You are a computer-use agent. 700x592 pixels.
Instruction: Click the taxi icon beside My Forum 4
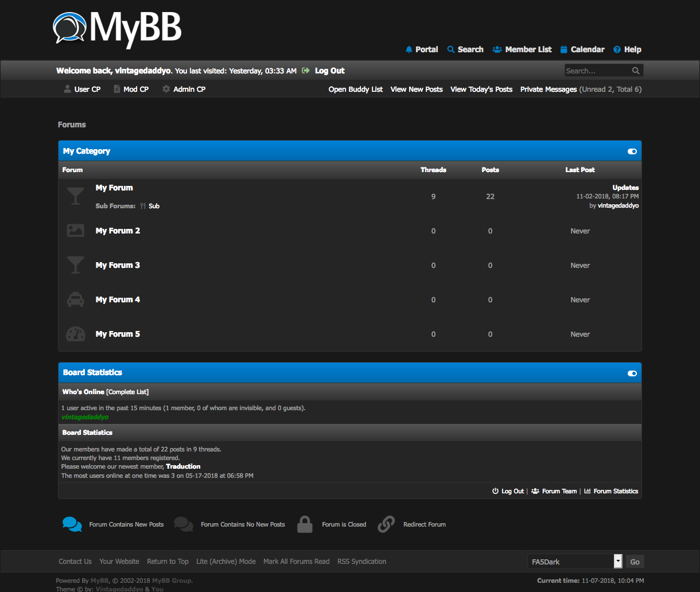[x=75, y=299]
